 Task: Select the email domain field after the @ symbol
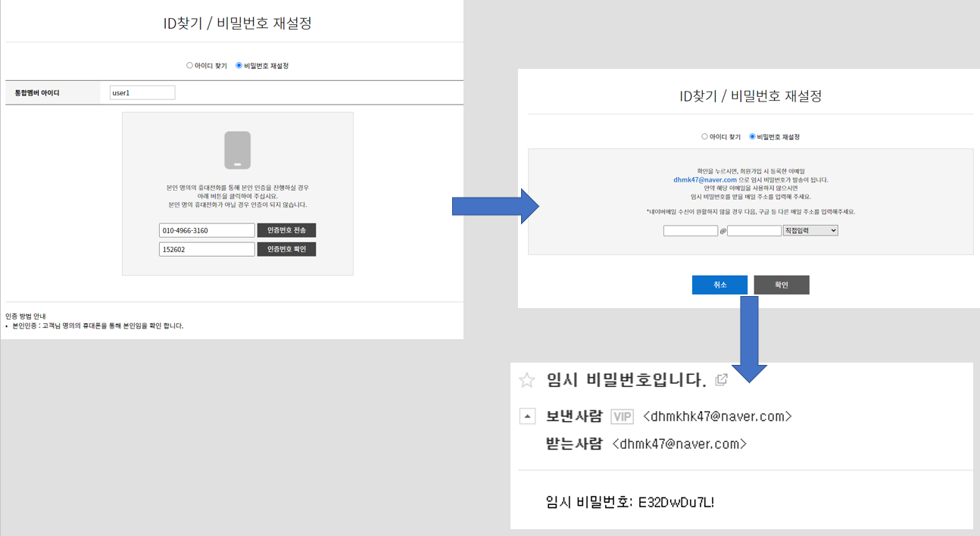point(754,229)
